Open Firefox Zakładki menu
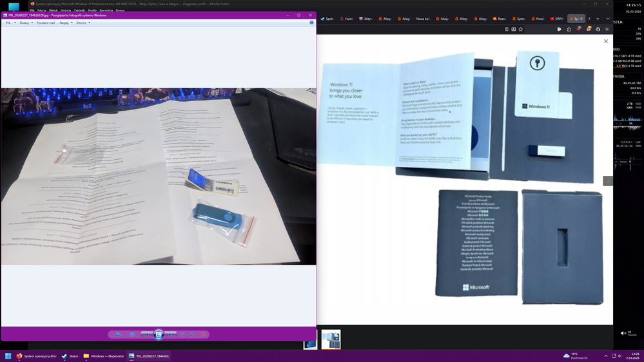 tap(80, 11)
